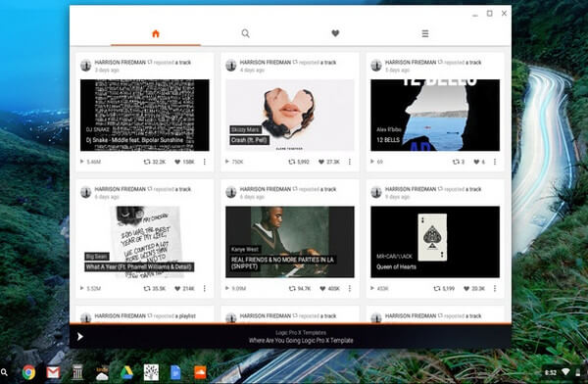
Task: Click the 'Big Sean' artist label
Action: pos(97,257)
